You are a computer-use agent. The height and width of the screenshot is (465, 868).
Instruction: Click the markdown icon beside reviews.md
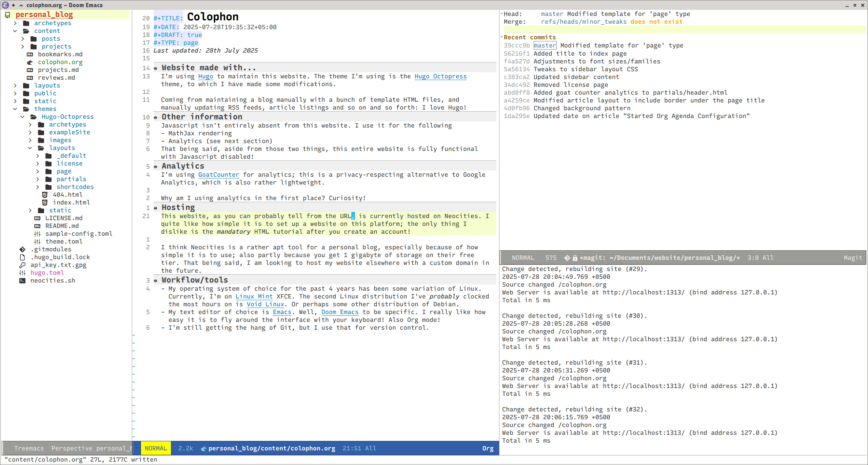click(30, 78)
